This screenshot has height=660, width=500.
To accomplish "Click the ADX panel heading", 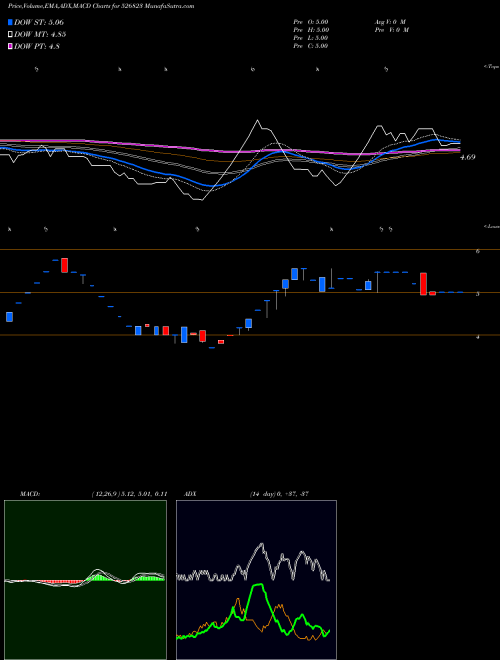I will click(190, 494).
